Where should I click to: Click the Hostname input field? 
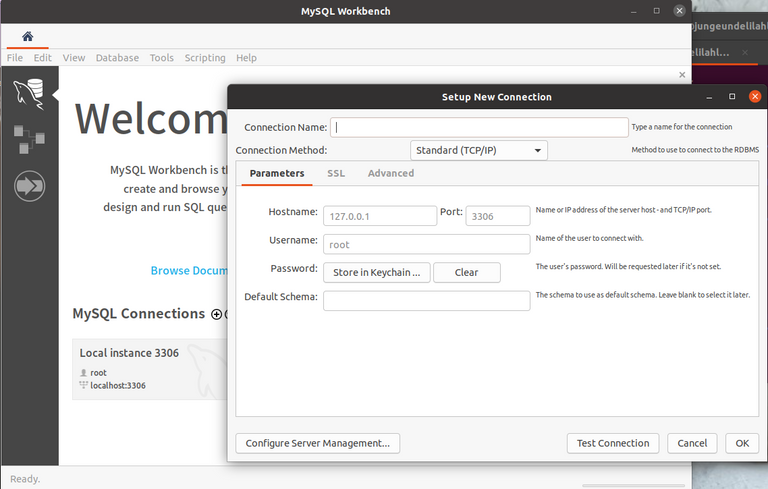(x=380, y=216)
